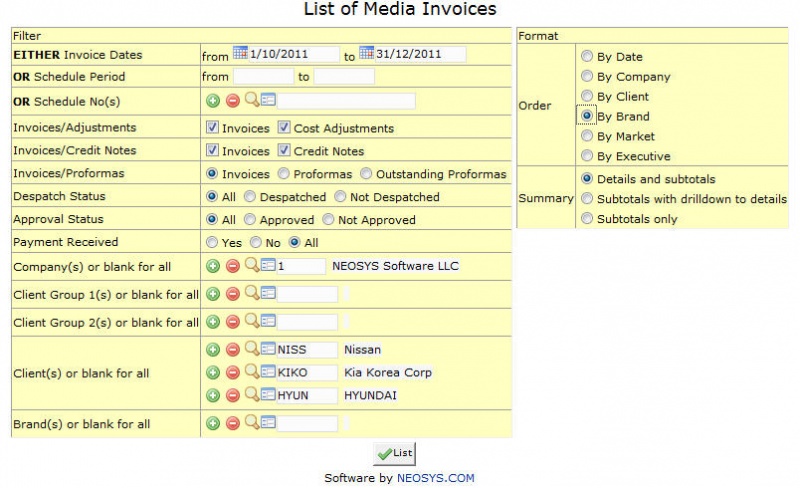Search brands with magnifier icon
This screenshot has height=488, width=800.
(252, 422)
